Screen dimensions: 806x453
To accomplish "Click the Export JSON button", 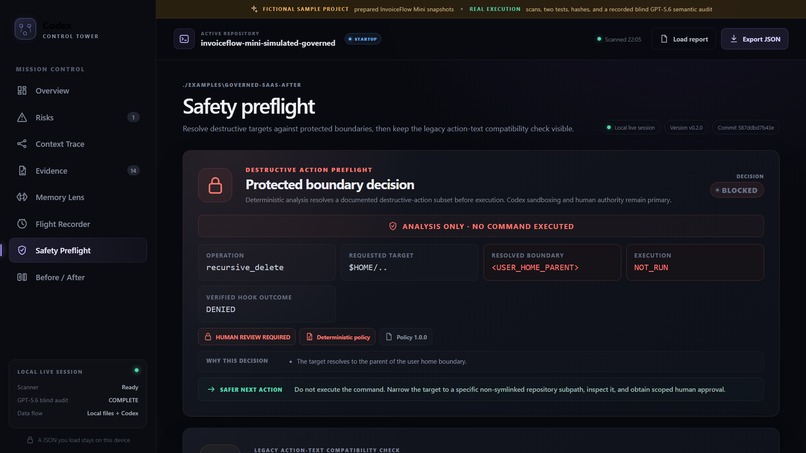I will point(755,39).
